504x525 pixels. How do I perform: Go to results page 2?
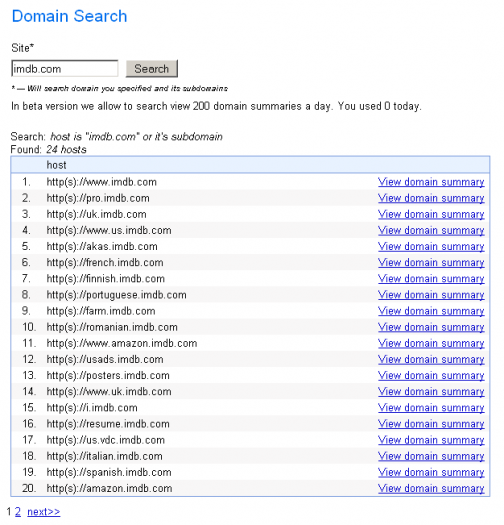pyautogui.click(x=18, y=512)
